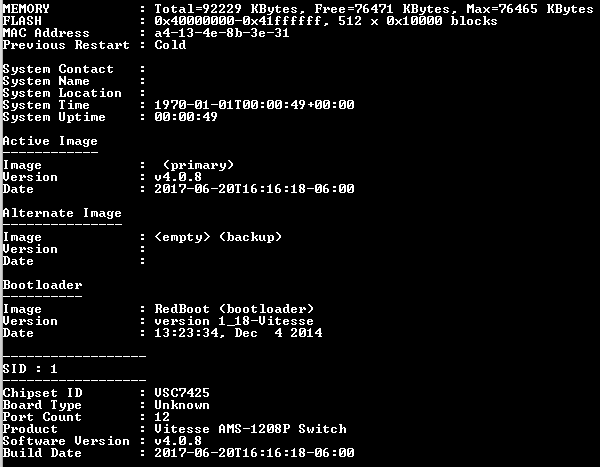Click the <empty> (backup) image text
Screen dimensions: 600x467
[218, 237]
